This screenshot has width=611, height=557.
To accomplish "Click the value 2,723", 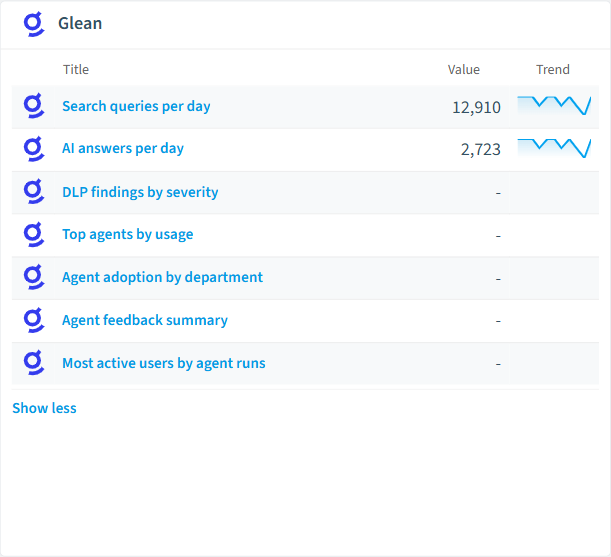I will pyautogui.click(x=480, y=150).
